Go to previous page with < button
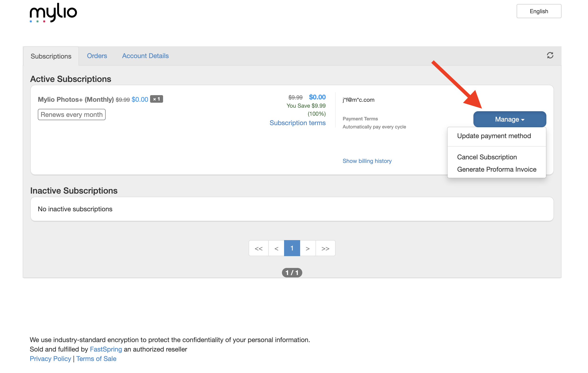The width and height of the screenshot is (588, 373). click(276, 248)
